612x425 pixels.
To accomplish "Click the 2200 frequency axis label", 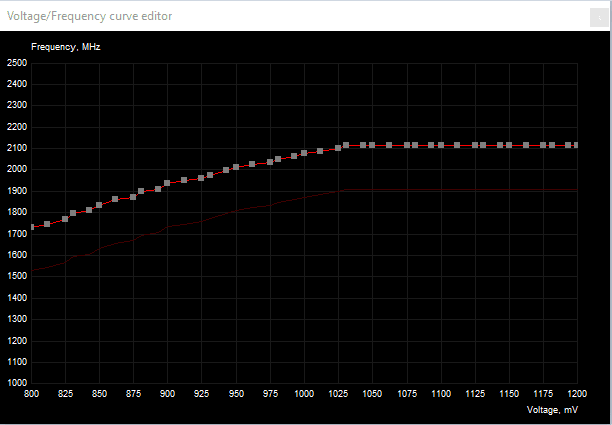I will click(17, 127).
